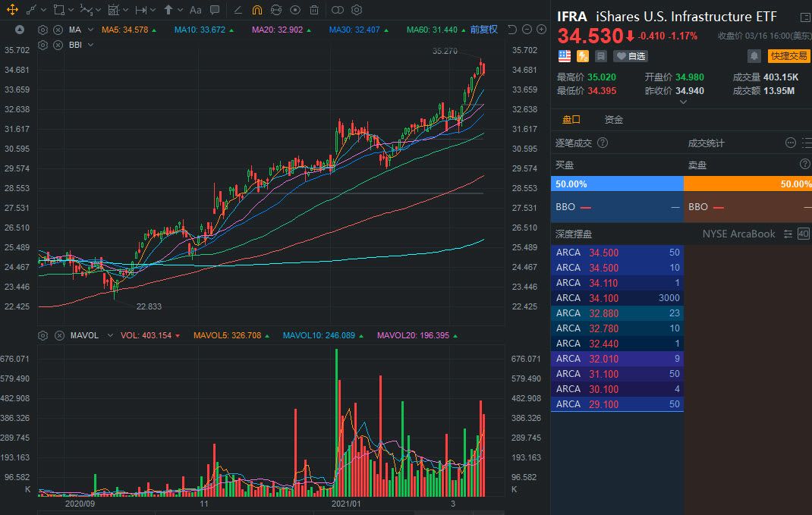Open measurement tool options dropdown arrow
Image resolution: width=812 pixels, height=515 pixels.
(x=125, y=10)
